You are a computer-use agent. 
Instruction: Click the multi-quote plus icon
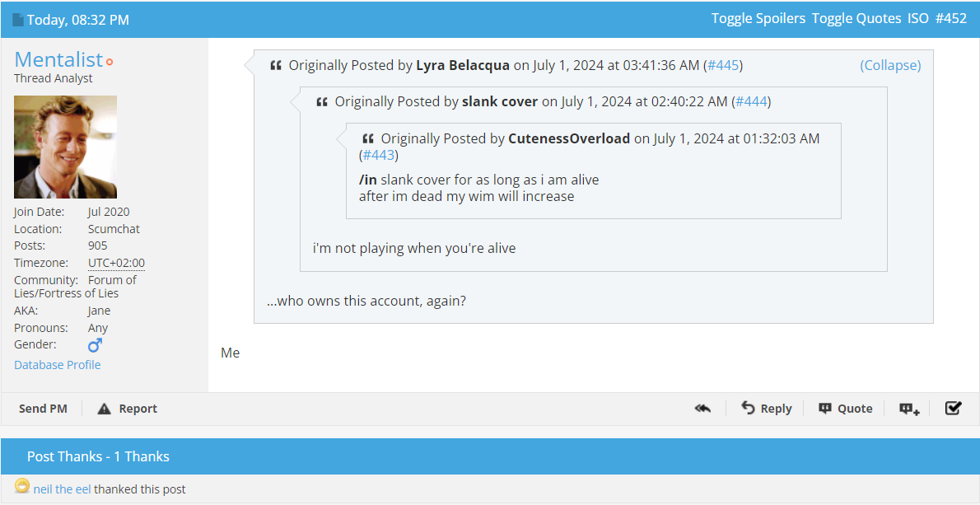[x=909, y=409]
